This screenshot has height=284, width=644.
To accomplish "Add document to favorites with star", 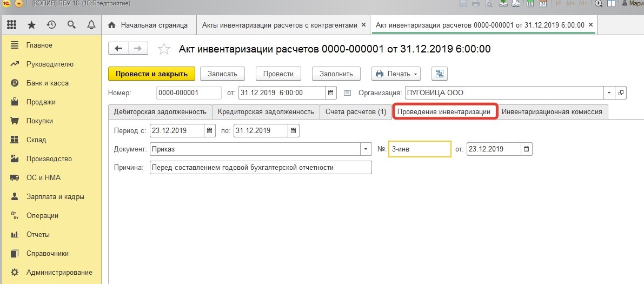I will (164, 49).
